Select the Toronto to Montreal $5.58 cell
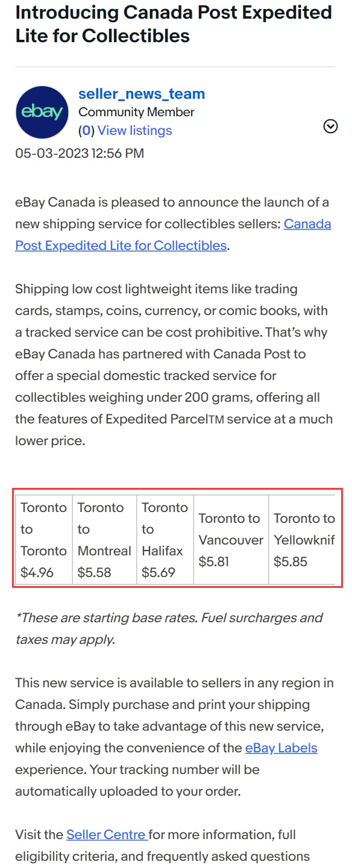 pyautogui.click(x=104, y=540)
